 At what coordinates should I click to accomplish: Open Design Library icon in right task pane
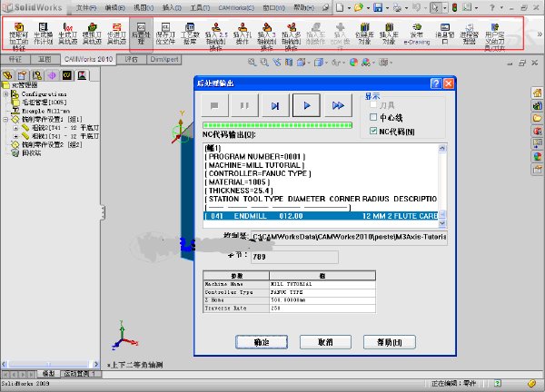(538, 105)
